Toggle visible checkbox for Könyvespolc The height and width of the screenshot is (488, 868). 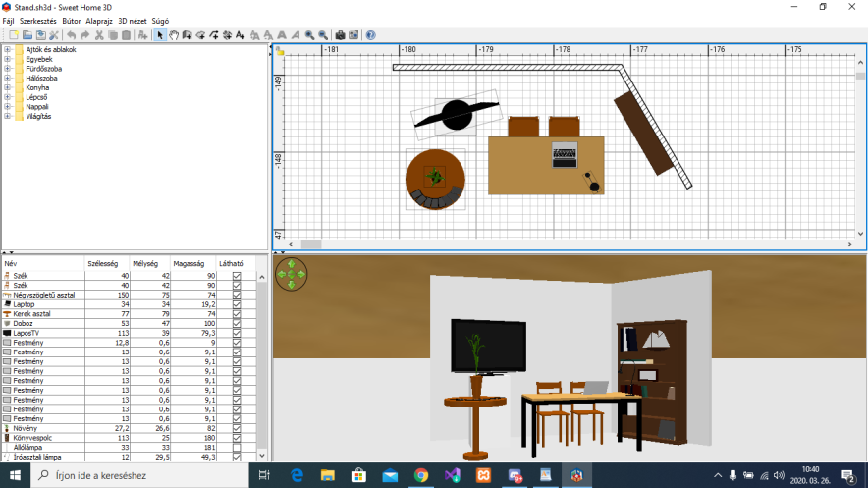pyautogui.click(x=236, y=437)
